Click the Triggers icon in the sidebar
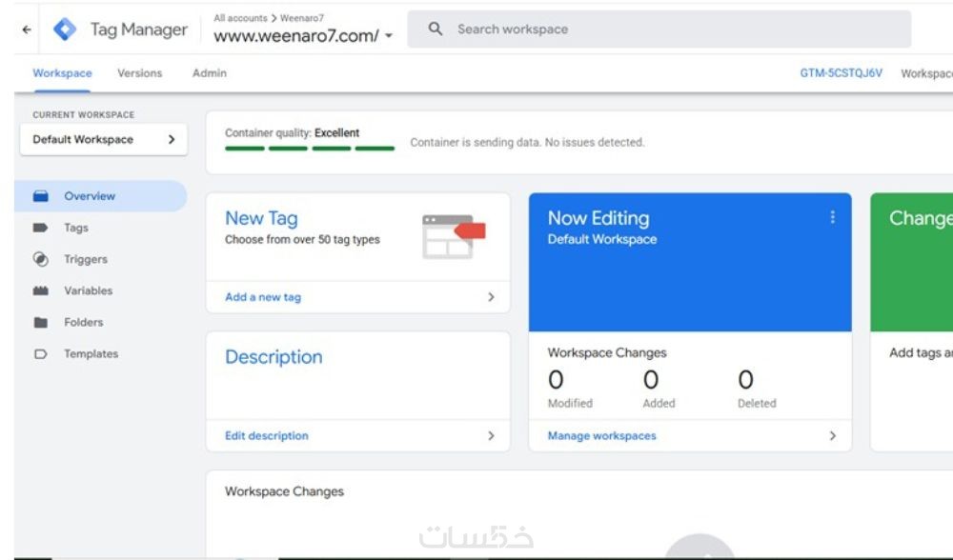953x560 pixels. [x=41, y=259]
